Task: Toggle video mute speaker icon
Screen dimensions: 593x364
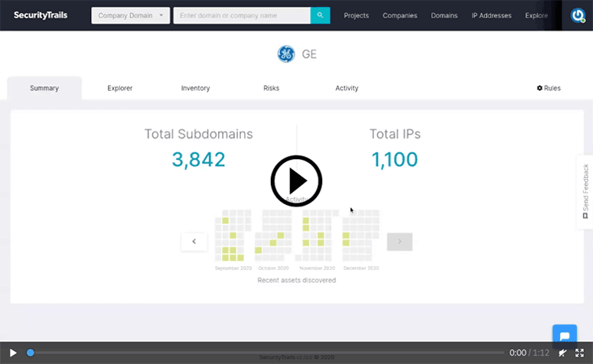Action: coord(562,353)
